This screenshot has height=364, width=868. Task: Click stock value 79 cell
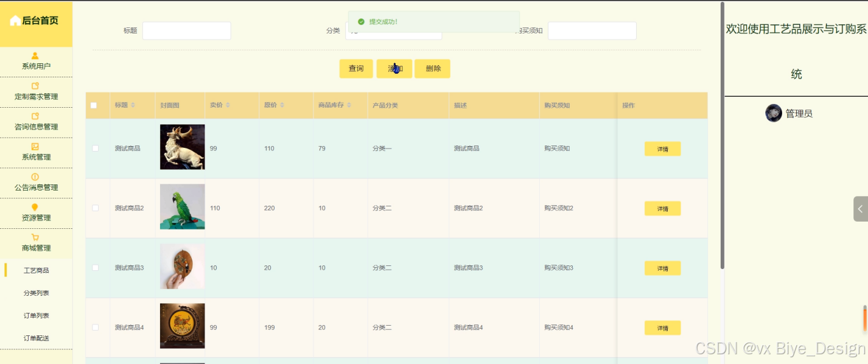[x=322, y=149]
